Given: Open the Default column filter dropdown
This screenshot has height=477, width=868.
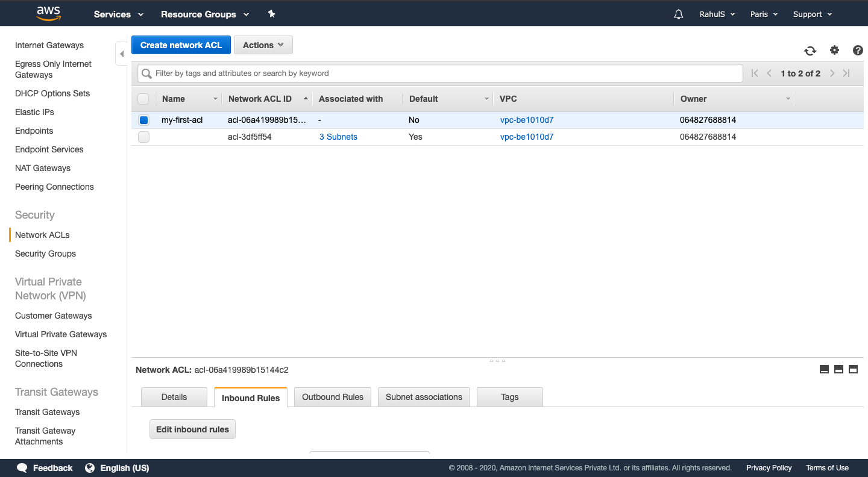Looking at the screenshot, I should point(486,98).
